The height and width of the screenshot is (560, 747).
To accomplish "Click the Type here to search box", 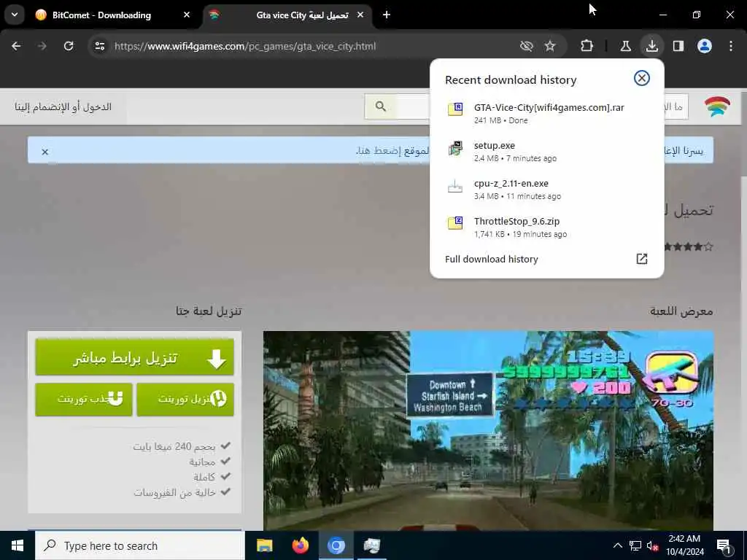I will (x=140, y=545).
